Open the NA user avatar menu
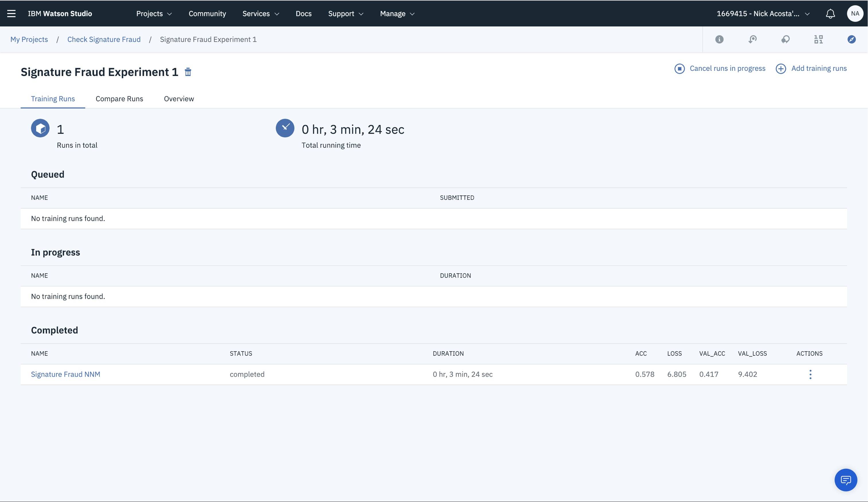This screenshot has height=502, width=868. (x=855, y=13)
